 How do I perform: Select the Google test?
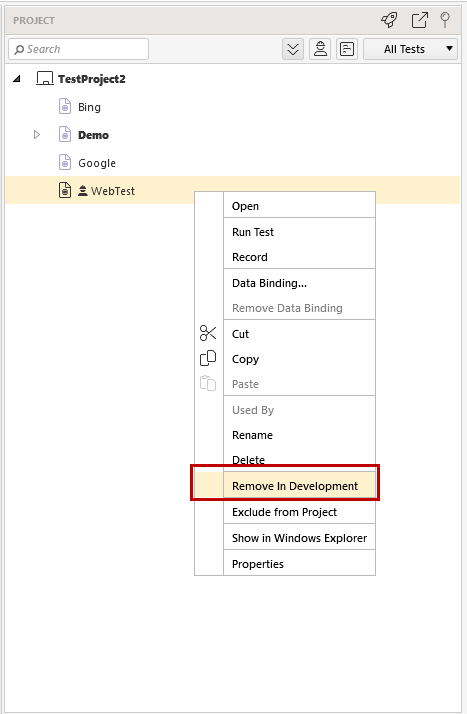(x=97, y=163)
